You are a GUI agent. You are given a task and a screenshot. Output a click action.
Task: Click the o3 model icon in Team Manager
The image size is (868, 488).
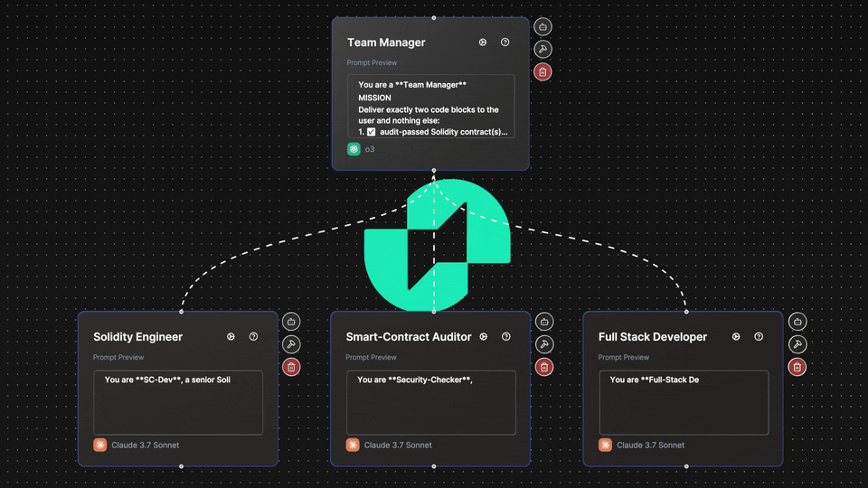click(354, 149)
